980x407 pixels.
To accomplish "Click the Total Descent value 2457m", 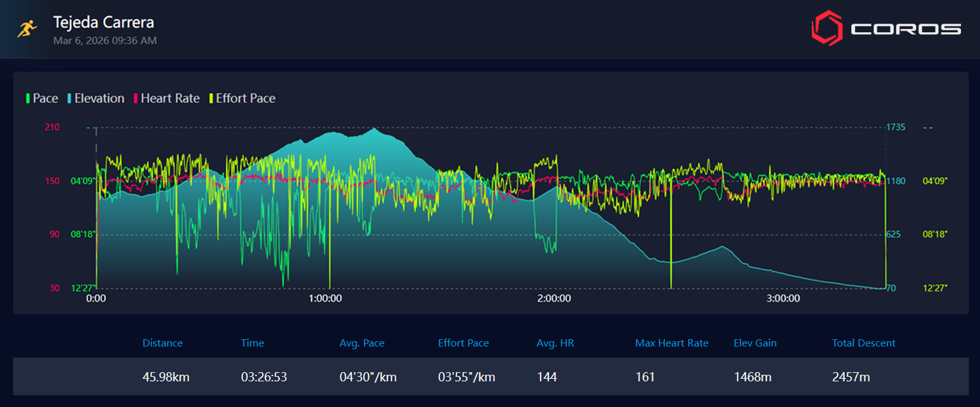I will coord(851,377).
